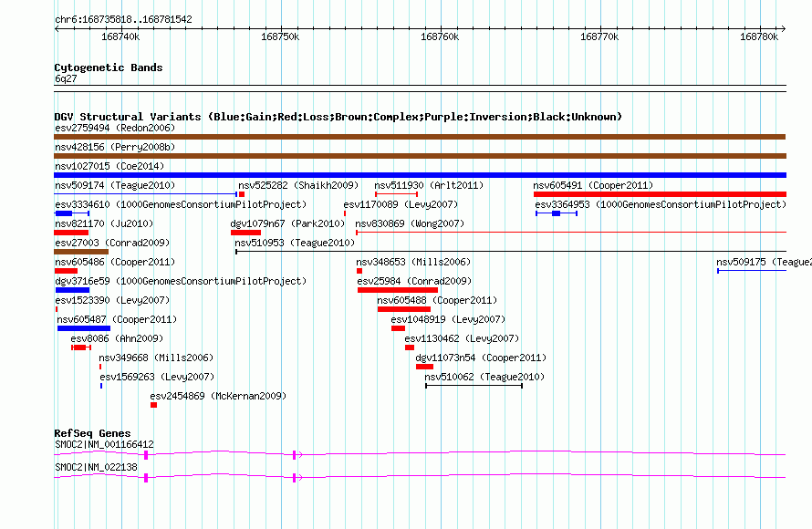Select dgv11073n54 (Cooper2011) label
Image resolution: width=812 pixels, height=529 pixels.
481,358
